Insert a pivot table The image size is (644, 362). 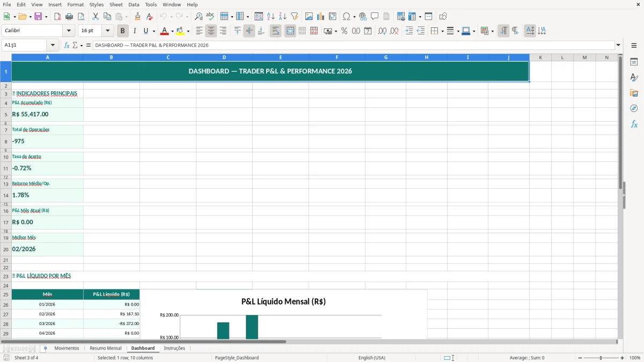coord(333,17)
